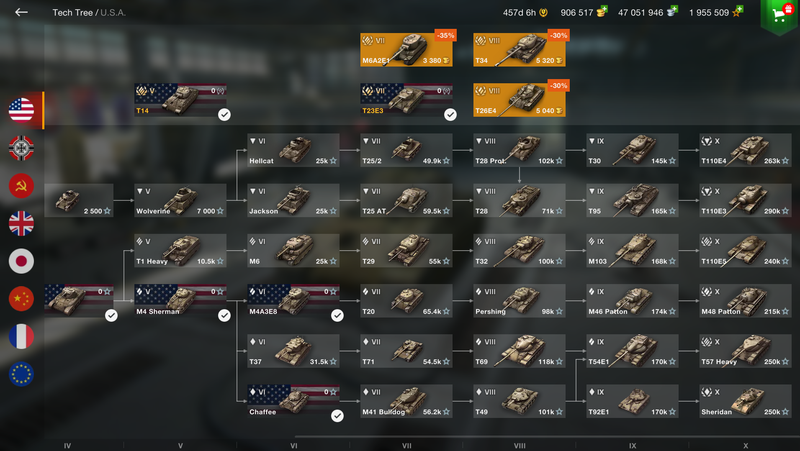Select the United Kingdom flag
The image size is (800, 451).
click(21, 223)
